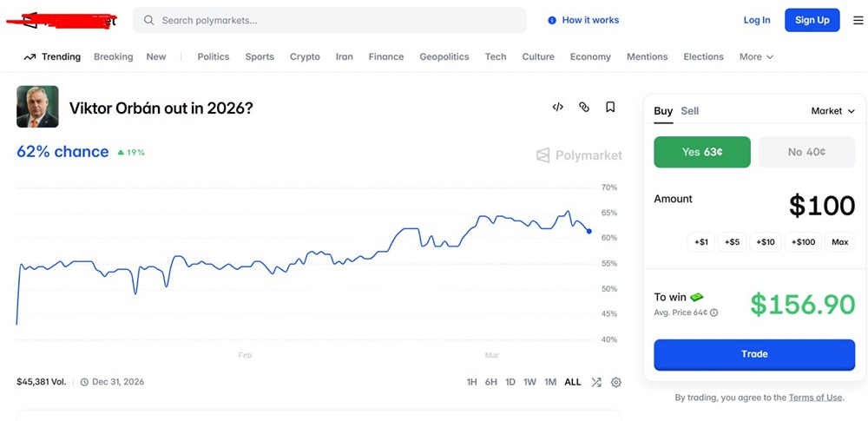Bookmark the Viktor Orbán market

click(610, 108)
